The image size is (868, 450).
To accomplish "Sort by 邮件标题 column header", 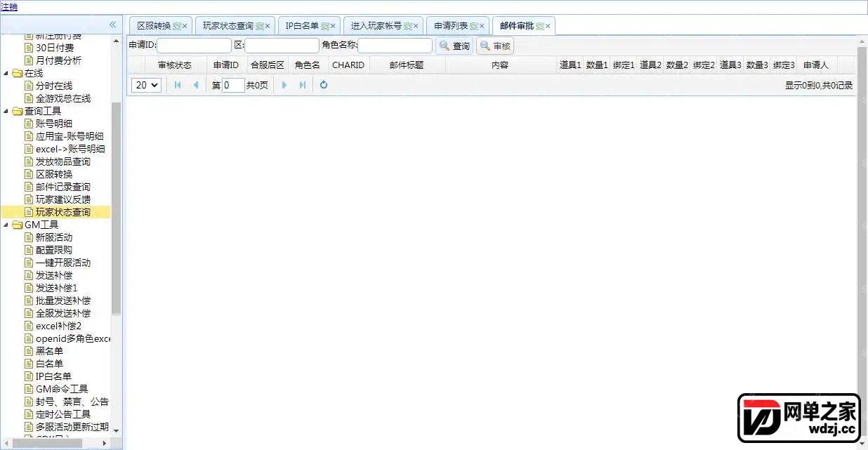I will (x=407, y=65).
